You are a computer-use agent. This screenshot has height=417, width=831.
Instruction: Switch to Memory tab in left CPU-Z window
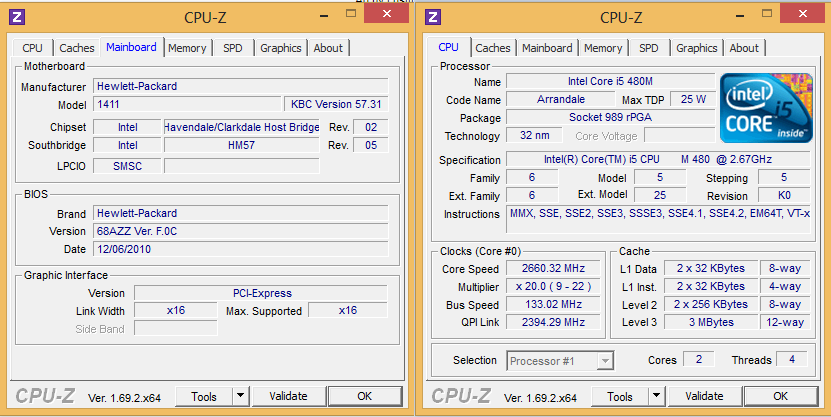click(187, 48)
